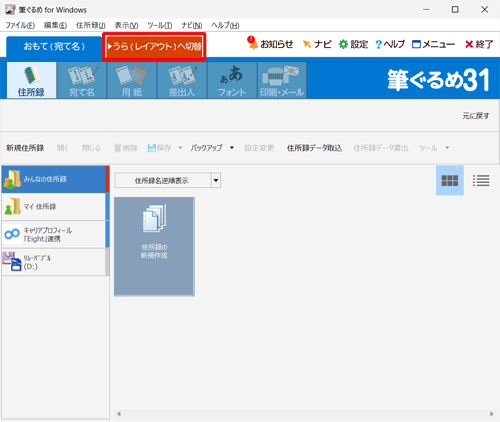The height and width of the screenshot is (422, 500).
Task: Open 住所録 menu in menu bar
Action: (90, 25)
